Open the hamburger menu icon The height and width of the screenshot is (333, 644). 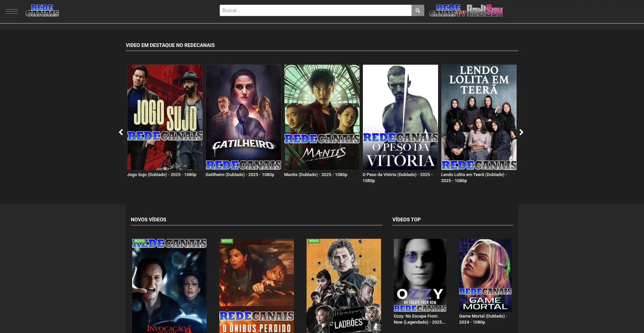pyautogui.click(x=12, y=11)
